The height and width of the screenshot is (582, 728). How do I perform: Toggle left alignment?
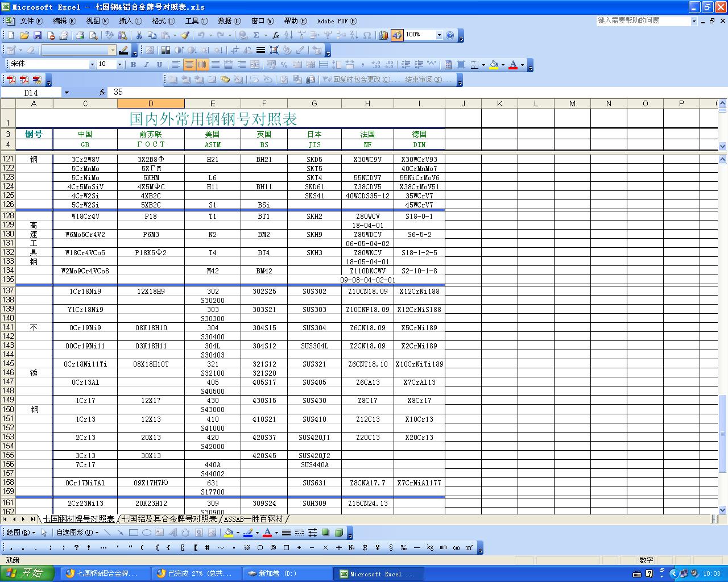coord(176,65)
